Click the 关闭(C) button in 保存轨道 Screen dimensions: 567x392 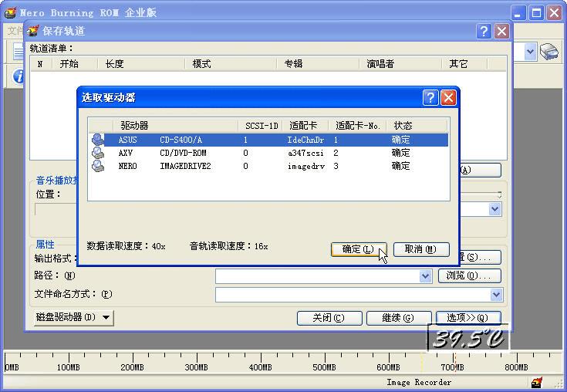tap(329, 318)
